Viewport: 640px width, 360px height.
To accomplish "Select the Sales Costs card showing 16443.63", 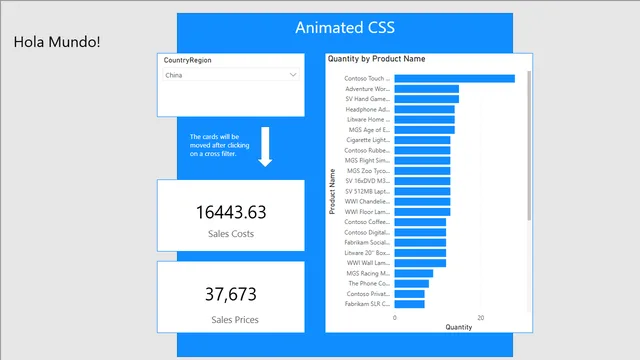I will coord(231,215).
